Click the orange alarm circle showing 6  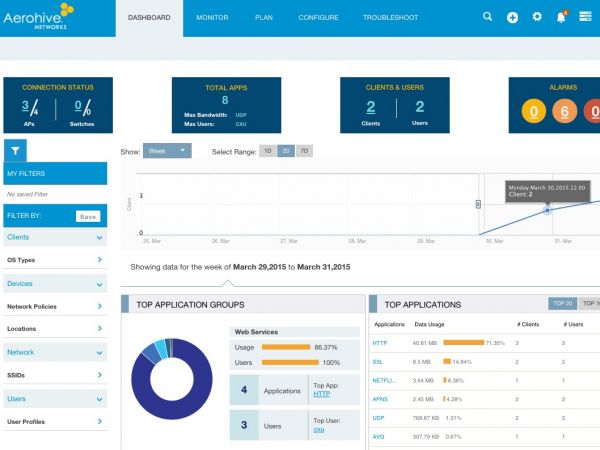pyautogui.click(x=564, y=111)
